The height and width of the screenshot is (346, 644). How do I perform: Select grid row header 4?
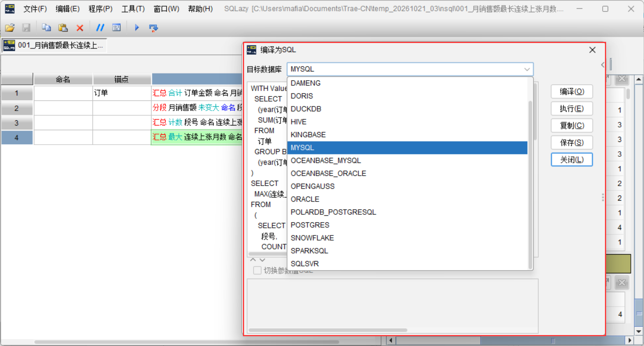pyautogui.click(x=16, y=138)
